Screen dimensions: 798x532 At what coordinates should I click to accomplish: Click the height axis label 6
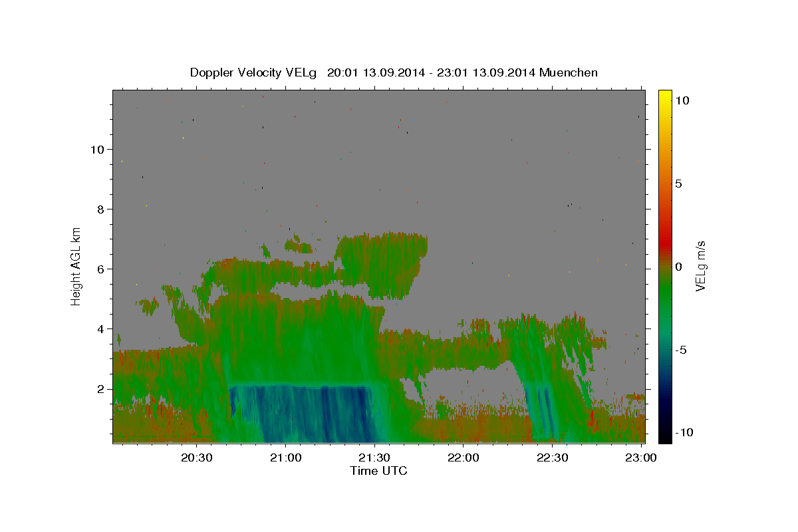coord(101,269)
